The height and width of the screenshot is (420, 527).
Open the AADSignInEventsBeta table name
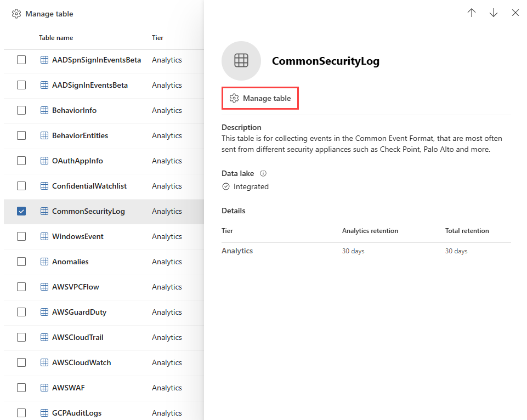[90, 85]
